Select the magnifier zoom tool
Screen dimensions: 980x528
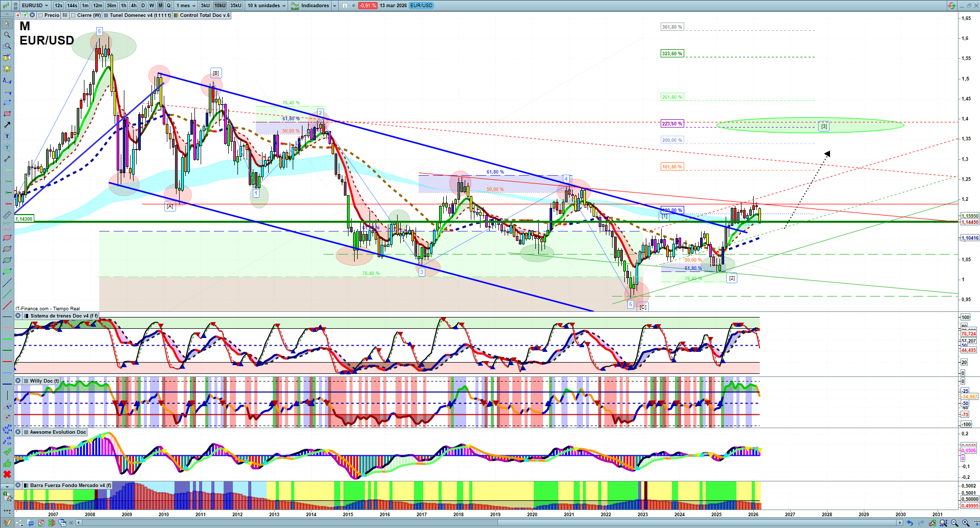[7, 35]
